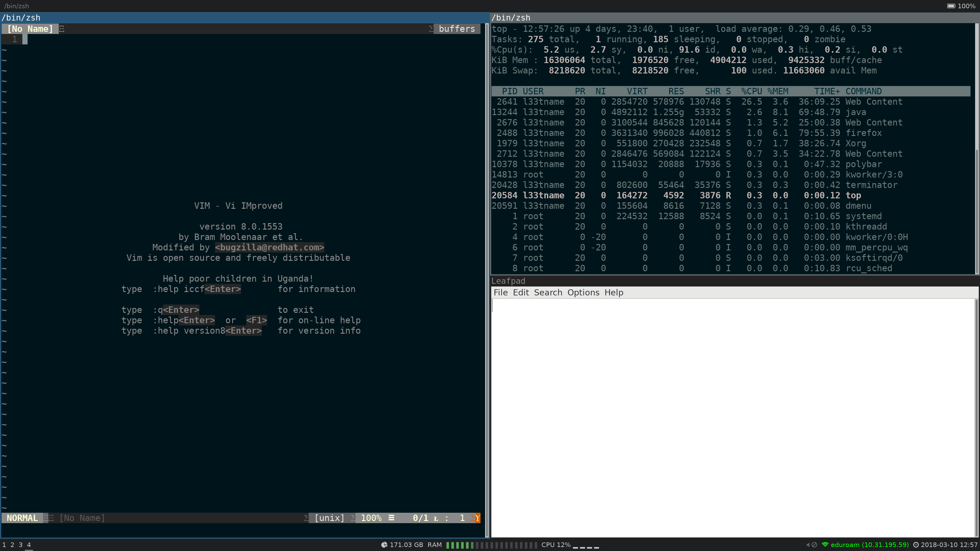The image size is (980, 551).
Task: Open Leafpad Options menu
Action: coord(583,292)
